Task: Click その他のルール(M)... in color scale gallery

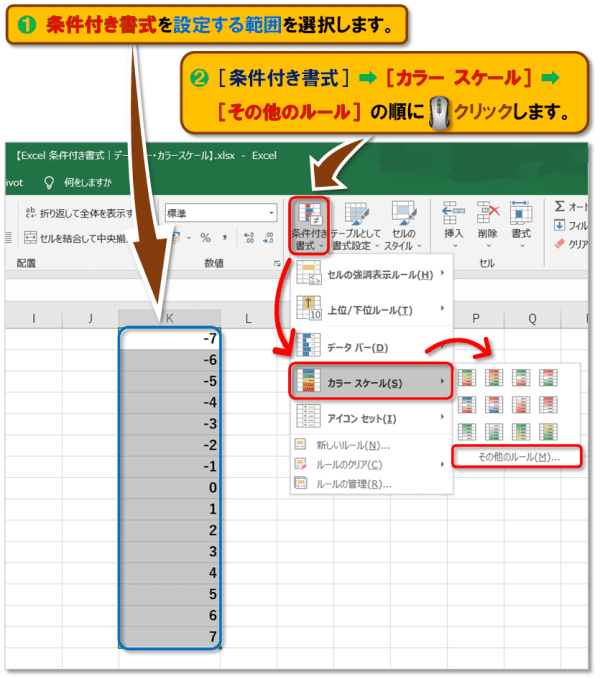Action: pyautogui.click(x=517, y=456)
